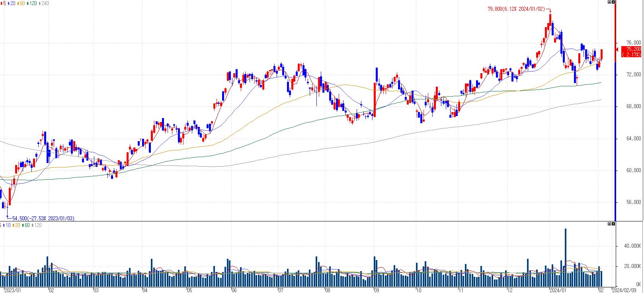Click the 68,000 price axis label
The height and width of the screenshot is (293, 644).
coord(634,106)
